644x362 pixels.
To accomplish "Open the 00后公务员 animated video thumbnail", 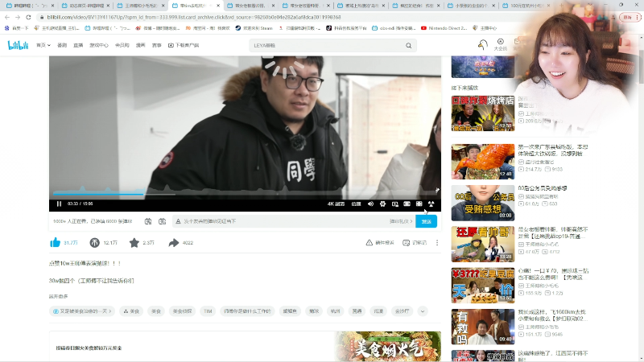I will [x=482, y=203].
